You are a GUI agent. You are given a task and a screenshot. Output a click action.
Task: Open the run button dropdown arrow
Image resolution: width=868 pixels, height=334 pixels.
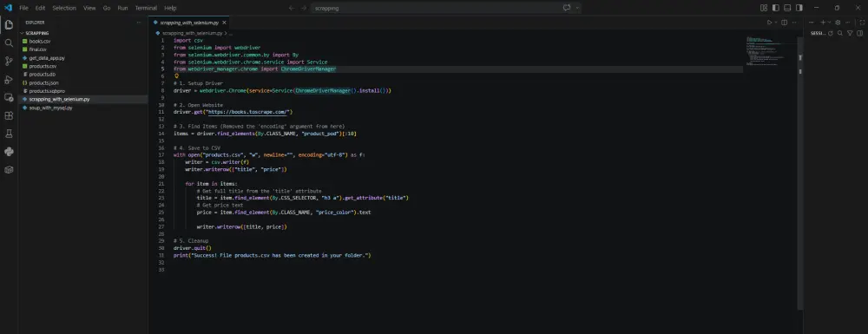(776, 23)
